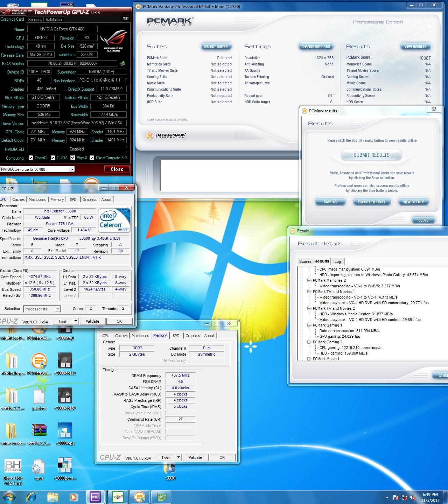
Task: Click SAVE AS in PCMark results
Action: 330,202
